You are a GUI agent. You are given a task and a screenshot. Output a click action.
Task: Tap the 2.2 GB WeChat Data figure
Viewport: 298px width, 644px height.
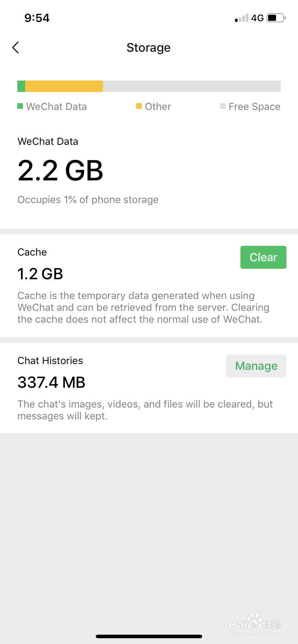coord(60,170)
